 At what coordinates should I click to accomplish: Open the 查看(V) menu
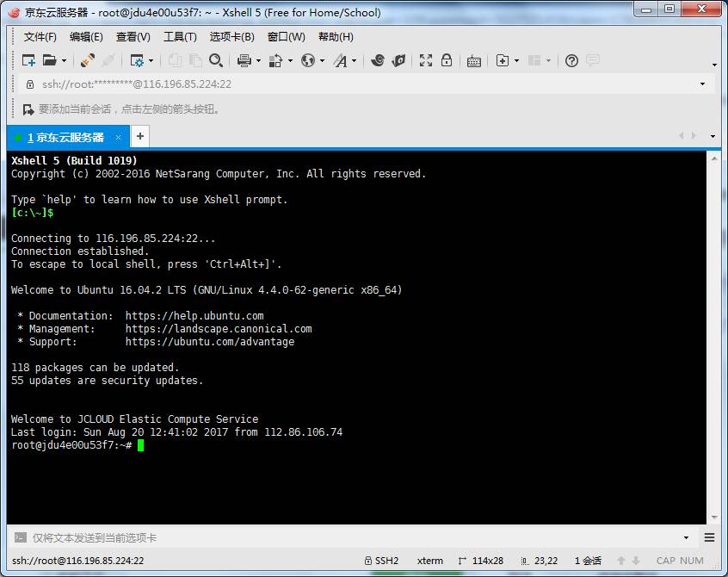coord(133,37)
